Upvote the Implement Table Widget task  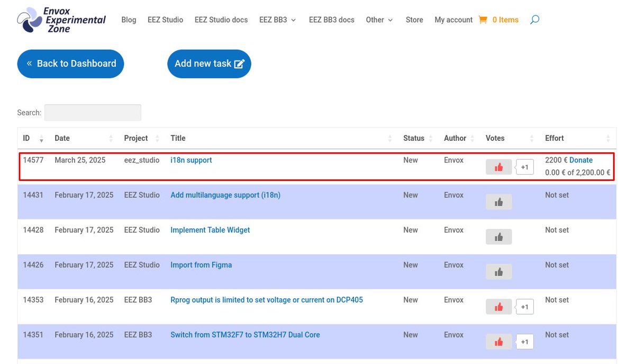[498, 237]
